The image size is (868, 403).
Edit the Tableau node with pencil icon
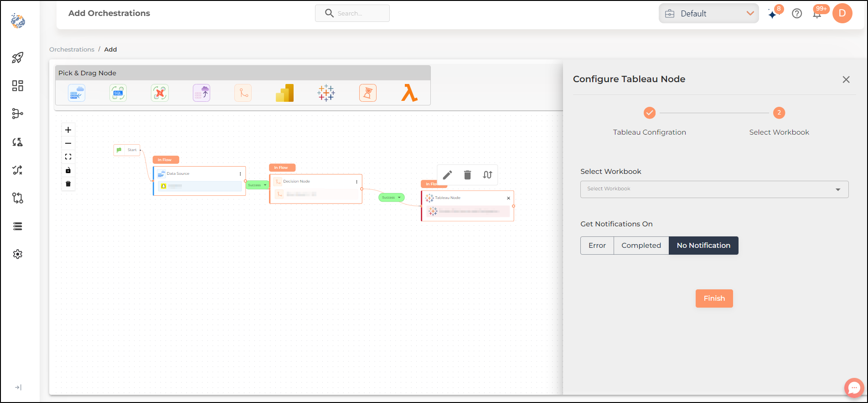click(448, 175)
